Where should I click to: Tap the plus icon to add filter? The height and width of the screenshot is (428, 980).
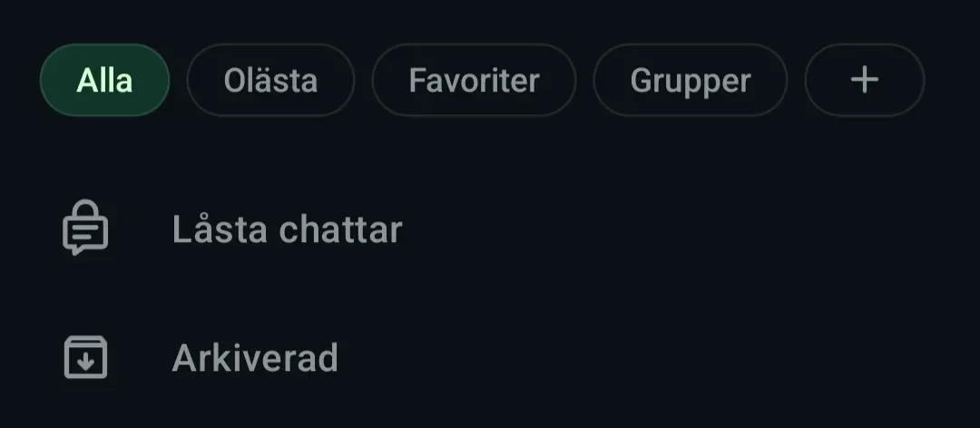[x=865, y=80]
